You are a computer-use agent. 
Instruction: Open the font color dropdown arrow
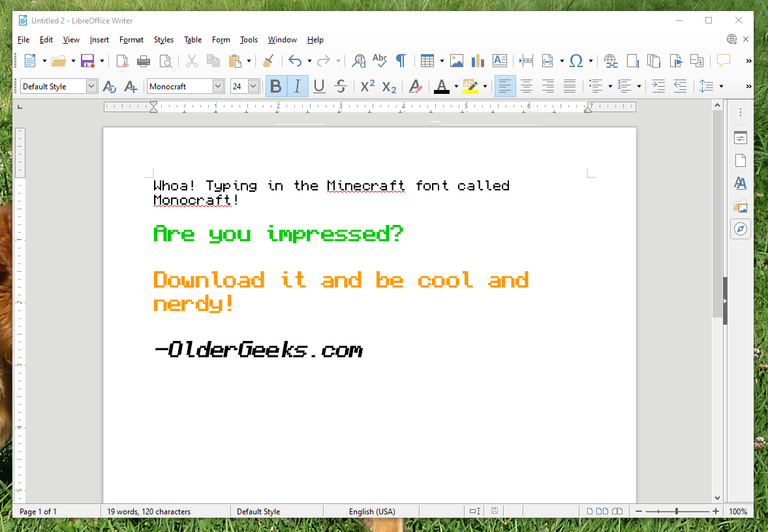pos(456,87)
